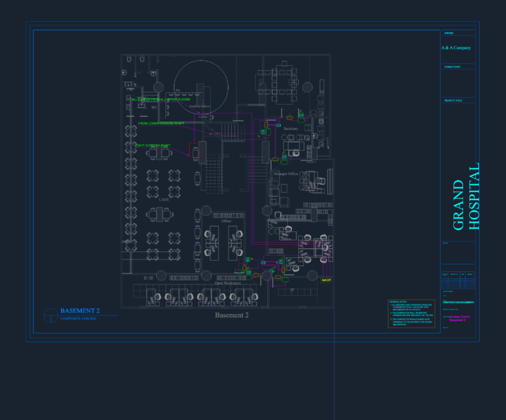
Task: Select the 'CAFE' room label
Action: 163,199
